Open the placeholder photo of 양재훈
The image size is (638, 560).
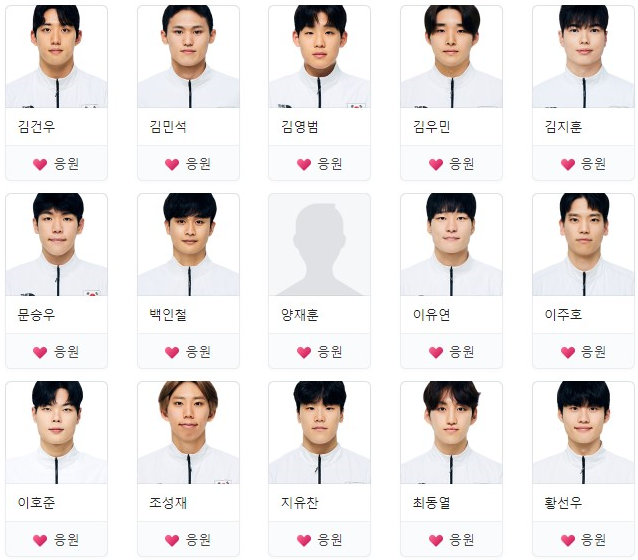[319, 245]
